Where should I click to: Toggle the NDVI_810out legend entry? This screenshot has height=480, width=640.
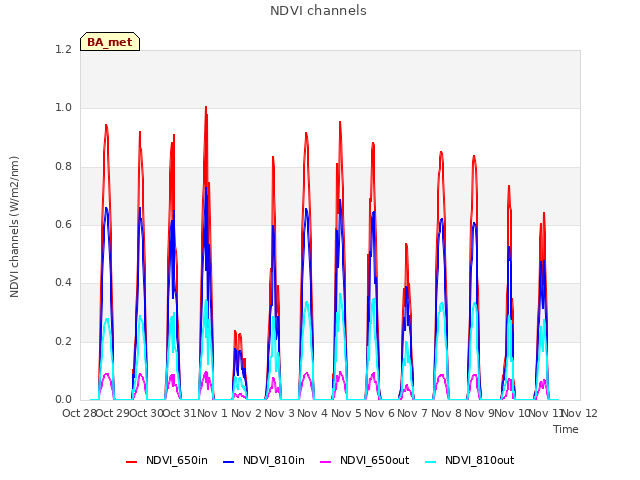pyautogui.click(x=469, y=460)
